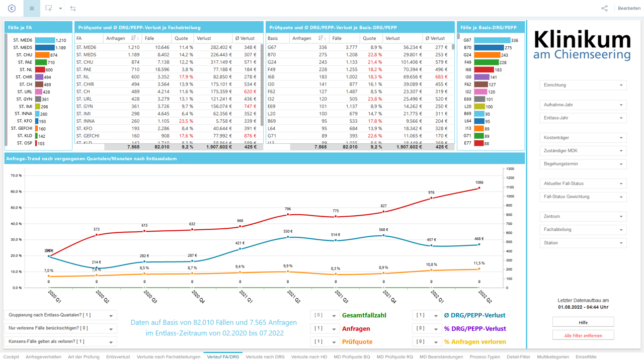Open the Fall-Status Gewichtung dropdown
This screenshot has height=362, width=644.
(583, 197)
